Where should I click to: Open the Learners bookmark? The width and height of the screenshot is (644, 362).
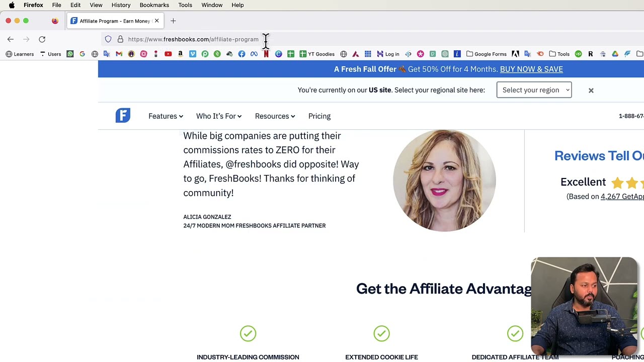pyautogui.click(x=20, y=54)
